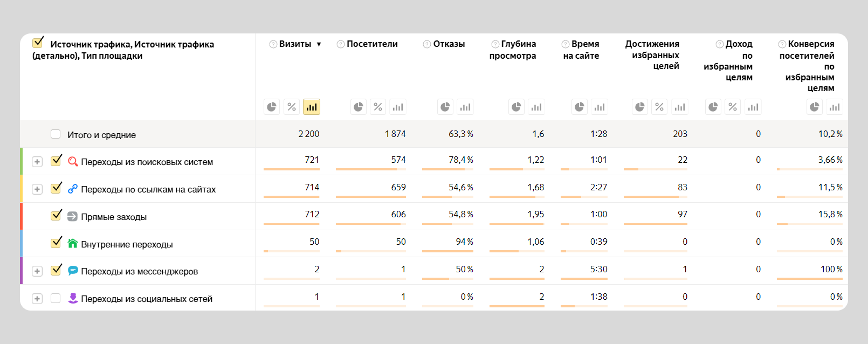The height and width of the screenshot is (344, 868).
Task: Open help icon next to Отказы header
Action: click(x=427, y=44)
